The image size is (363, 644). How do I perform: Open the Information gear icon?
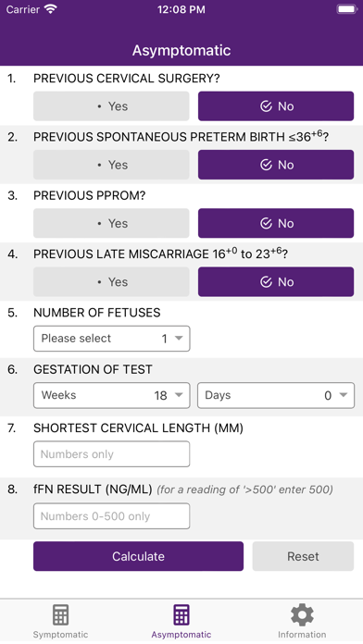click(x=302, y=614)
